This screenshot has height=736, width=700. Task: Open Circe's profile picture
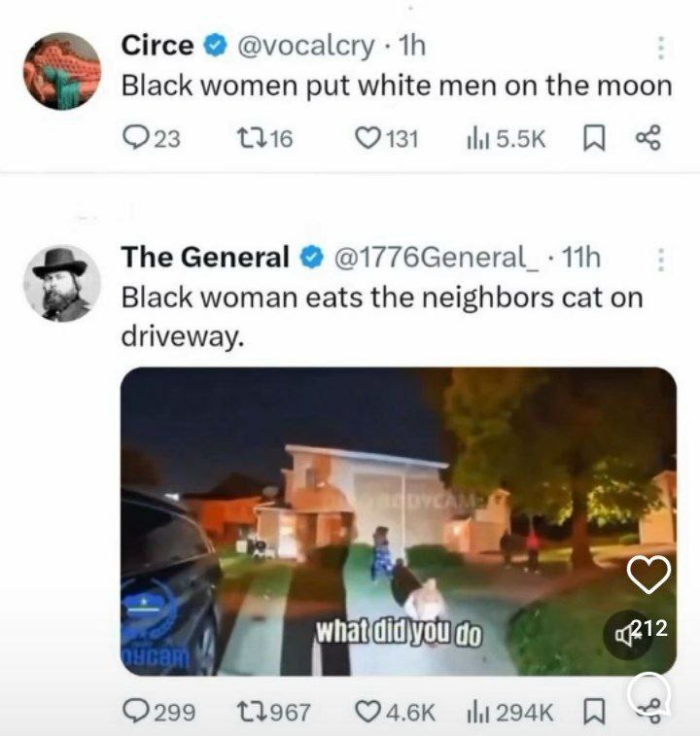(61, 71)
